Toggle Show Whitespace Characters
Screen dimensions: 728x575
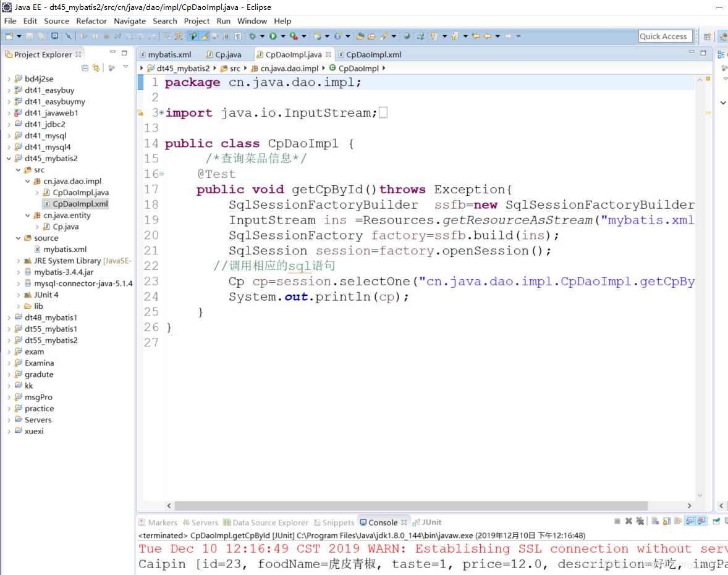[238, 36]
